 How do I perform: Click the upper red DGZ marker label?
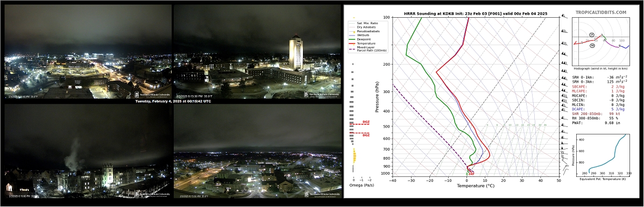(x=366, y=122)
